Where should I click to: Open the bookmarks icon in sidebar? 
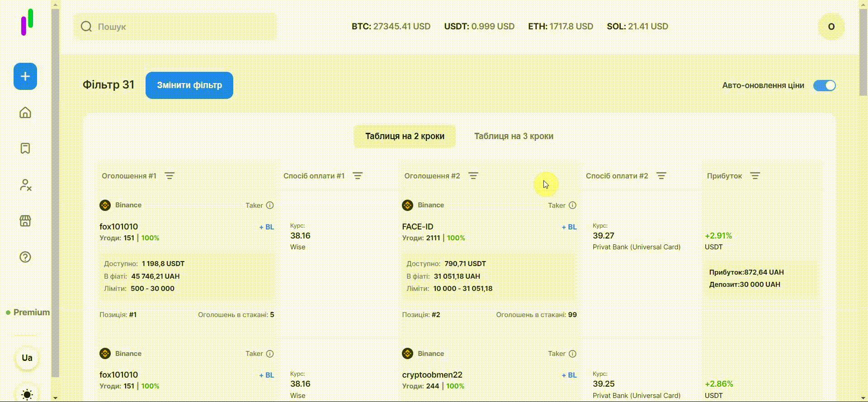pyautogui.click(x=25, y=149)
